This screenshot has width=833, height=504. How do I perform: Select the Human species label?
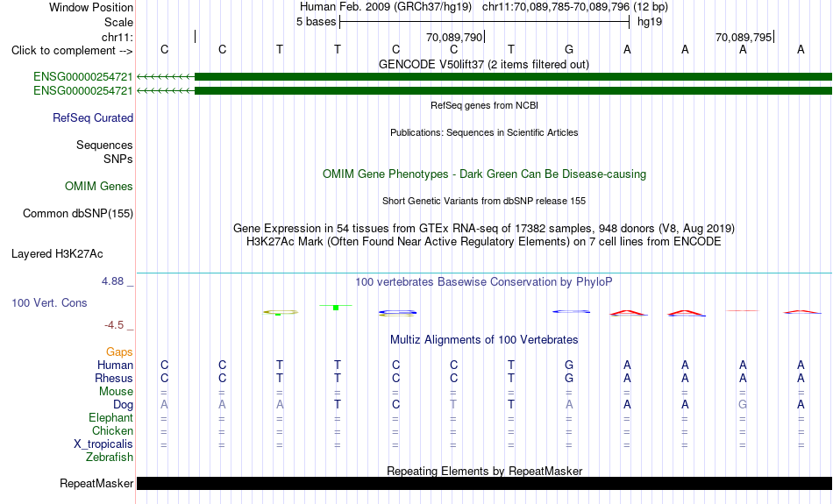[115, 365]
